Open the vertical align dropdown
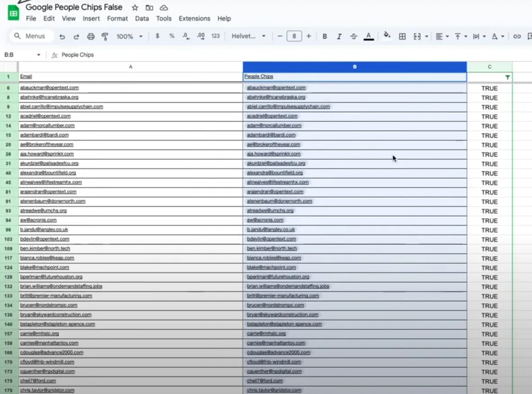 coord(461,36)
